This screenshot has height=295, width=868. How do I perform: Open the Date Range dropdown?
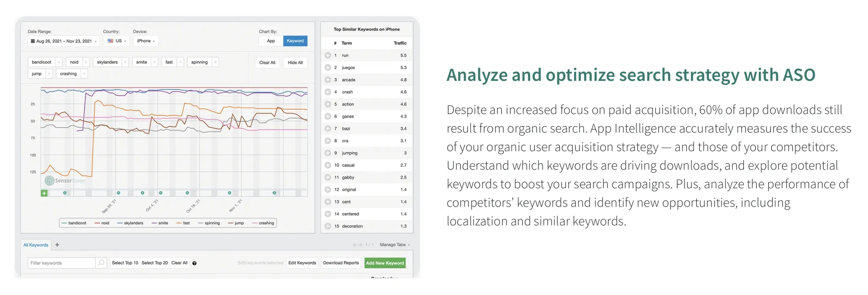[63, 41]
